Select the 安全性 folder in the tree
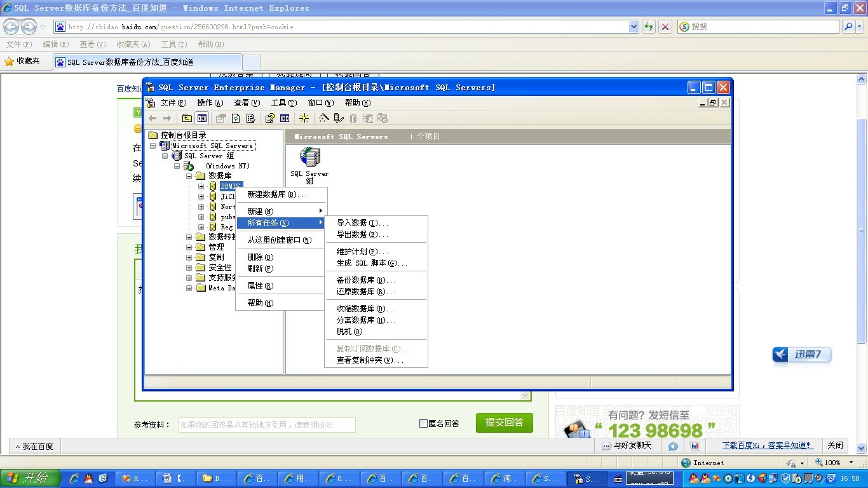Image resolution: width=868 pixels, height=488 pixels. coord(214,268)
